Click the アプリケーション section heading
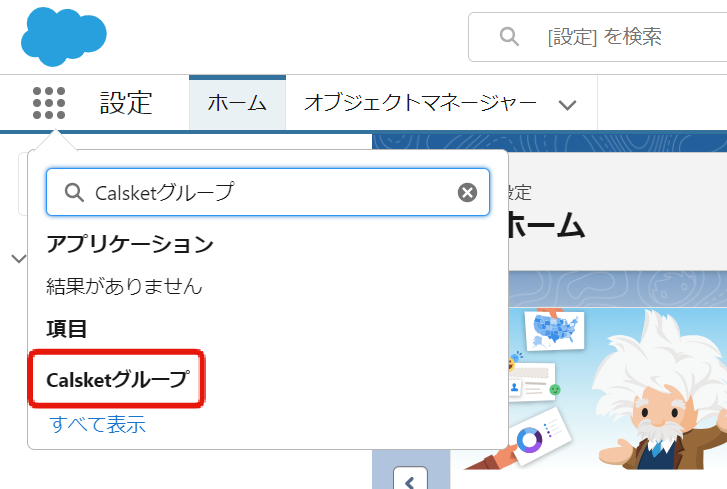 click(130, 244)
